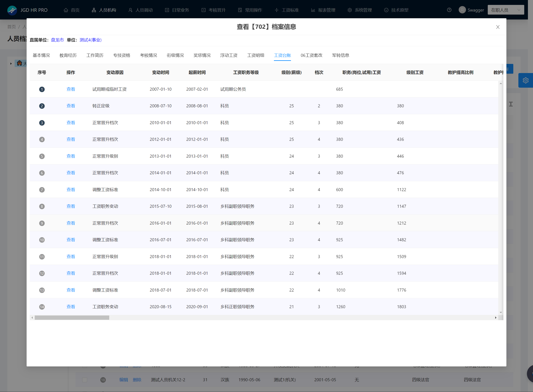This screenshot has width=533, height=392.
Task: Click 查看 in row 8 工资职务变动
Action: 71,206
